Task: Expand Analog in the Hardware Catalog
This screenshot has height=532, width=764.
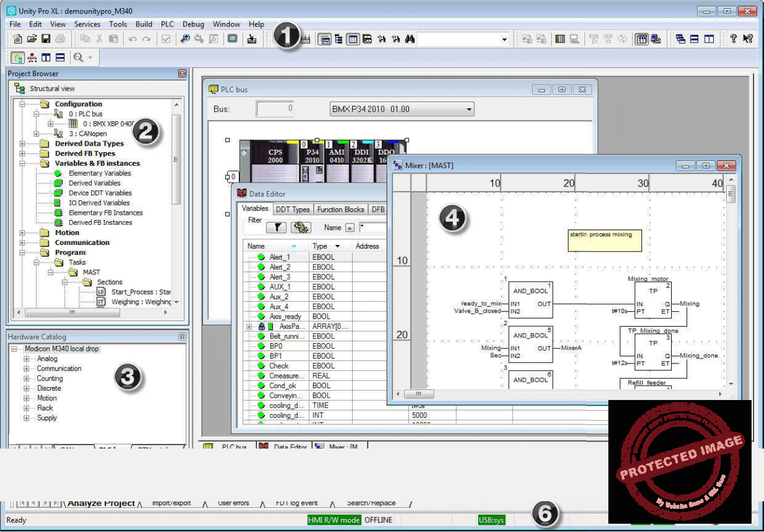Action: pos(26,359)
